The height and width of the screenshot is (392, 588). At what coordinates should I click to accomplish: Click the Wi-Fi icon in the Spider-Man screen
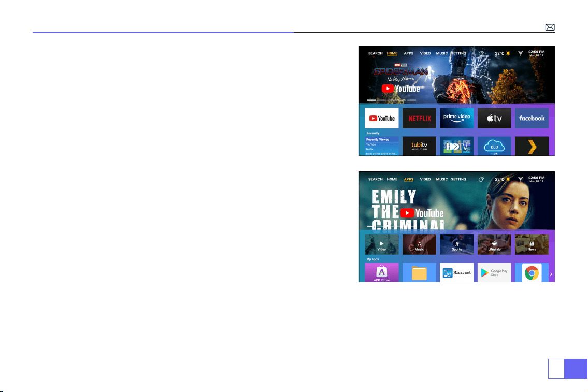point(521,53)
